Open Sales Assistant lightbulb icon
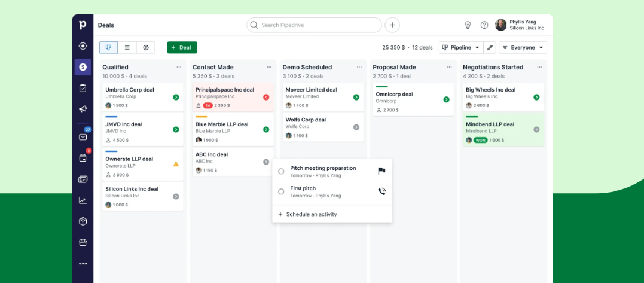 click(468, 25)
